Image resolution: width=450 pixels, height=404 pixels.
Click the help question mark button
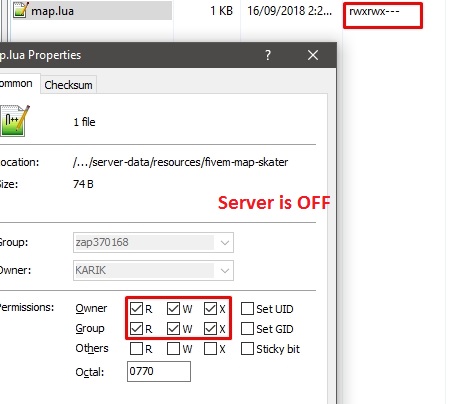click(x=268, y=55)
